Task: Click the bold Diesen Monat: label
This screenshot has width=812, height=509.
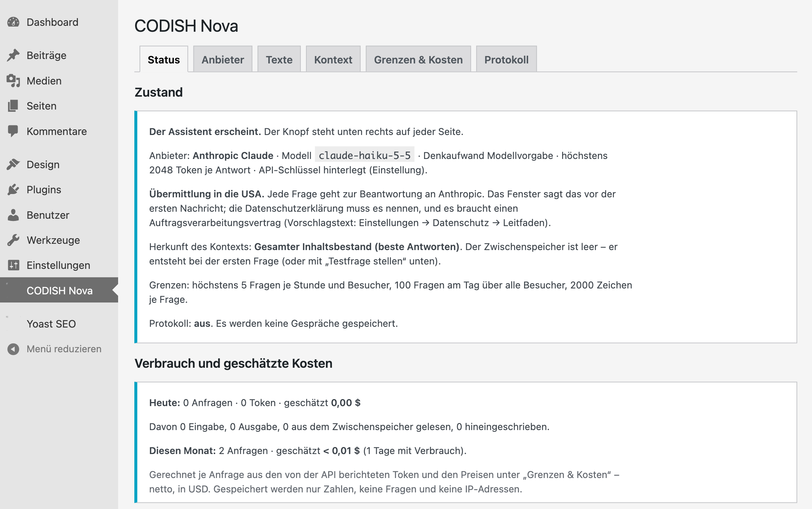Action: (x=183, y=451)
